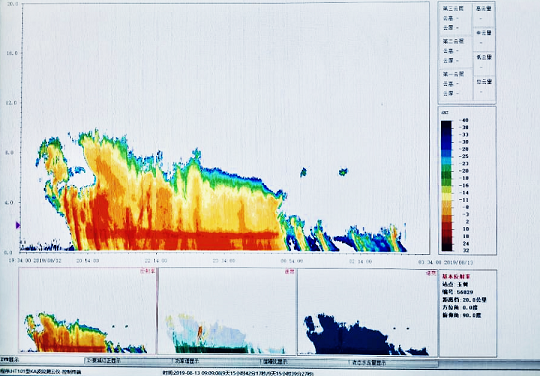The height and width of the screenshot is (376, 540).
Task: Click the purple triangle height marker on Y axis
Action: (x=18, y=225)
